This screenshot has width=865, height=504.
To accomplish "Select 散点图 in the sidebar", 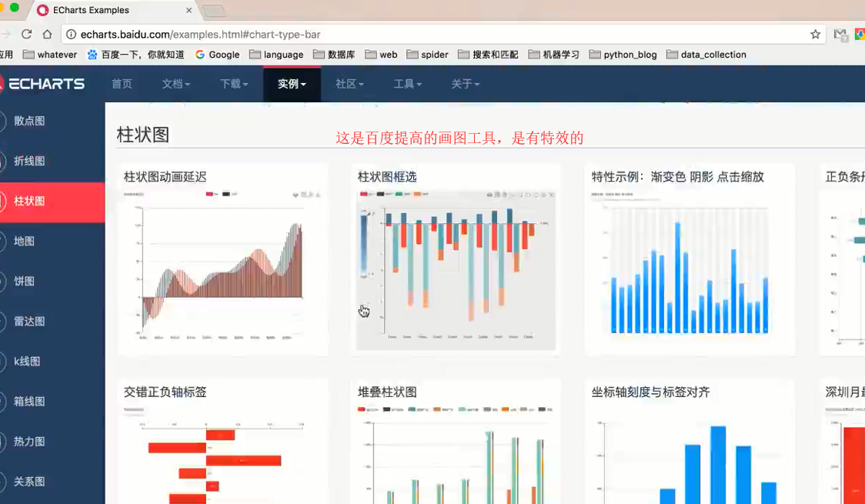I will 52,121.
